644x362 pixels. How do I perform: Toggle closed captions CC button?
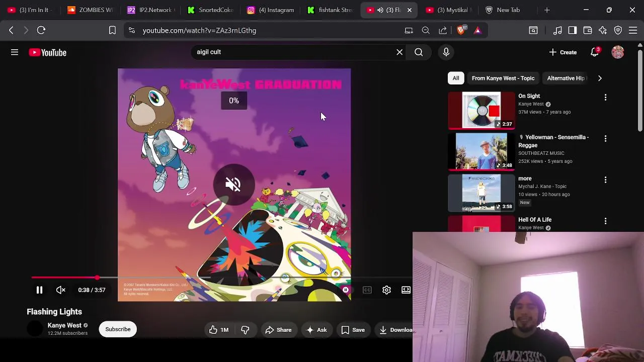click(x=367, y=290)
